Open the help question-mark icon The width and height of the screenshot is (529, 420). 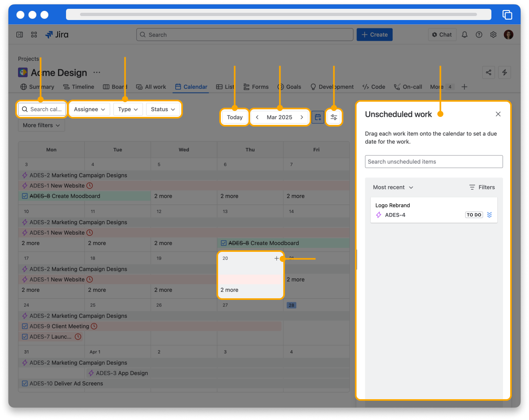click(x=479, y=35)
